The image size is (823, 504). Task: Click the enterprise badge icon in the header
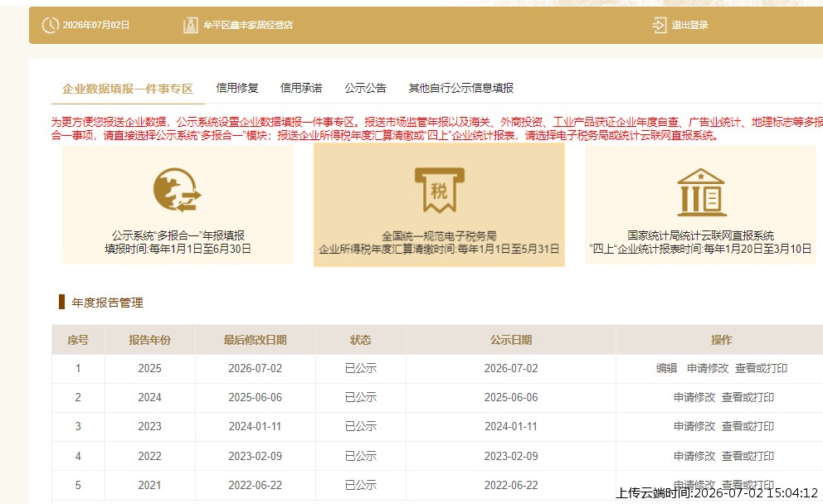pos(191,25)
